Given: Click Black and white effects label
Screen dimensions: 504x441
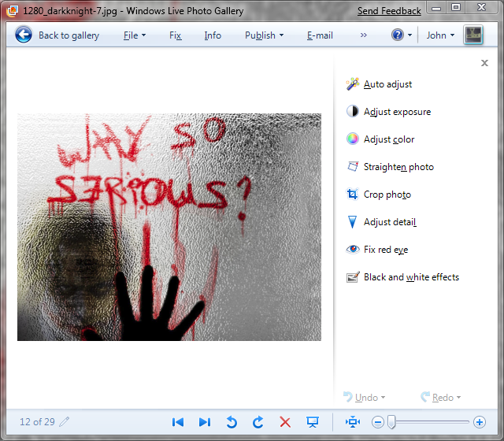Looking at the screenshot, I should click(411, 277).
